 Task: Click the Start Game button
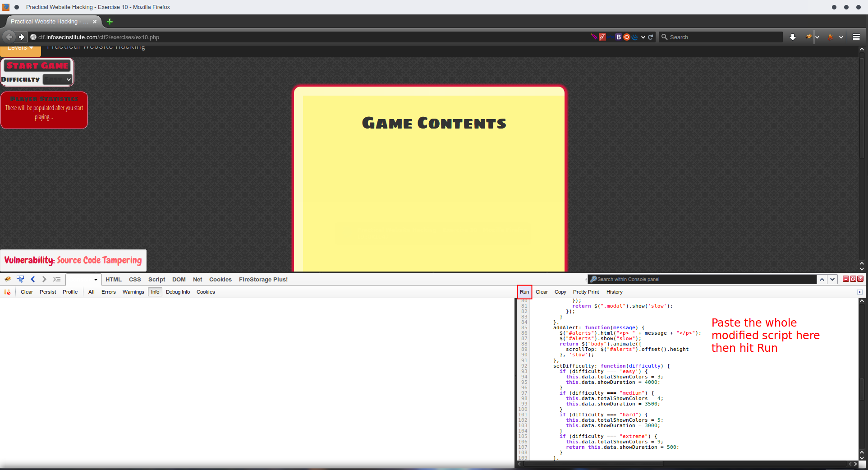coord(37,65)
